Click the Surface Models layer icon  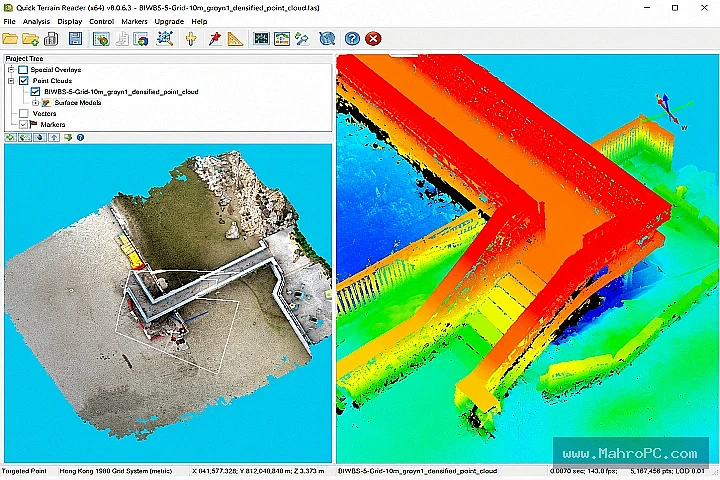[x=46, y=102]
